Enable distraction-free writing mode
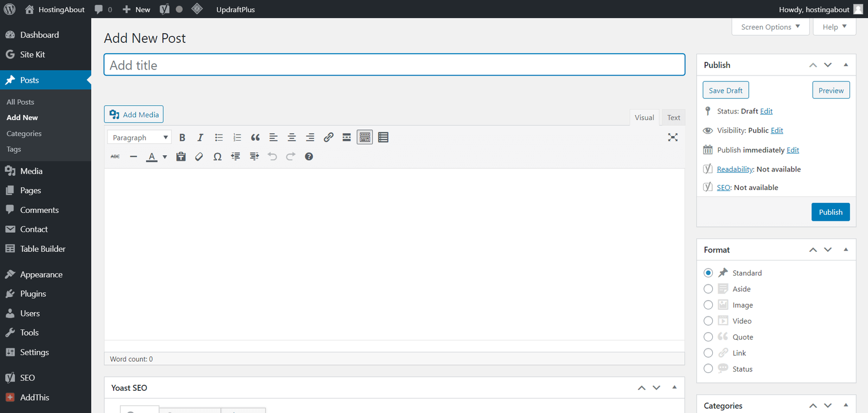Viewport: 868px width, 413px height. 673,137
